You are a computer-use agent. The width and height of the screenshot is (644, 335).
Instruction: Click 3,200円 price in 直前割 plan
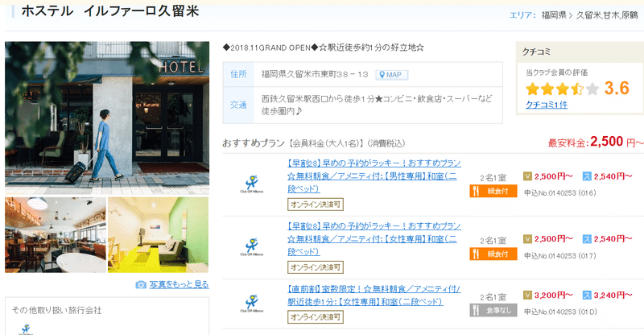[553, 295]
